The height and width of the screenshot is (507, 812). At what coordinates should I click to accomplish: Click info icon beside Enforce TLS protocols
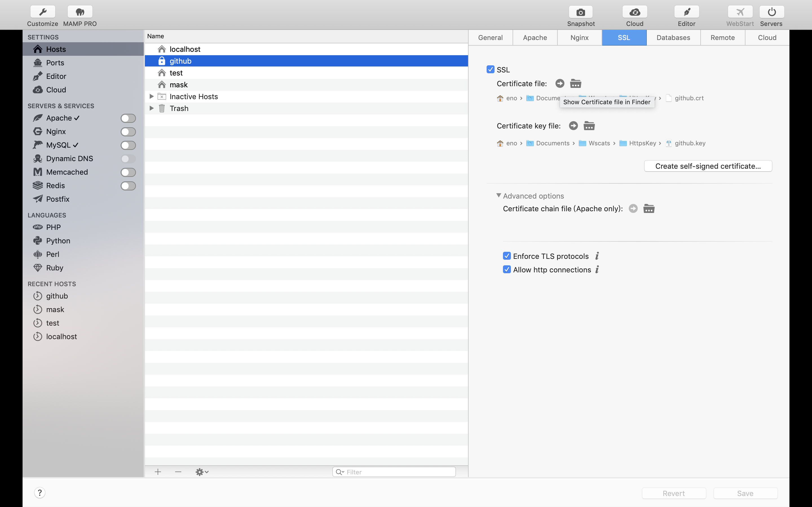tap(597, 256)
